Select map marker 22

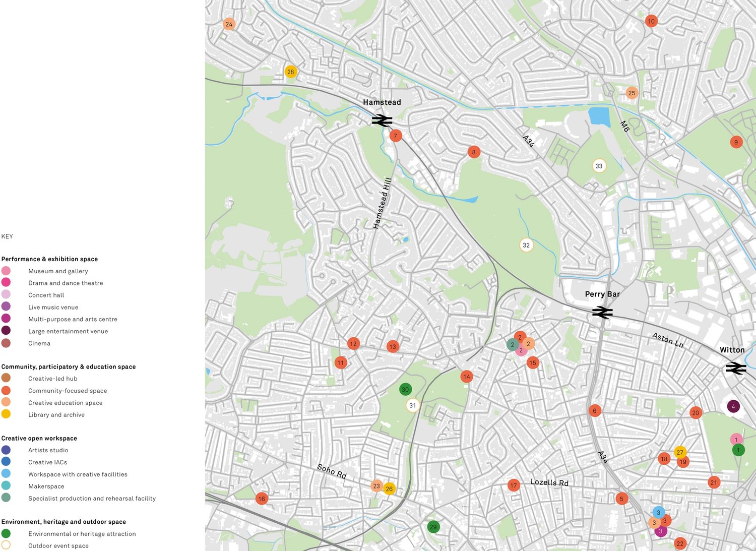tap(680, 543)
